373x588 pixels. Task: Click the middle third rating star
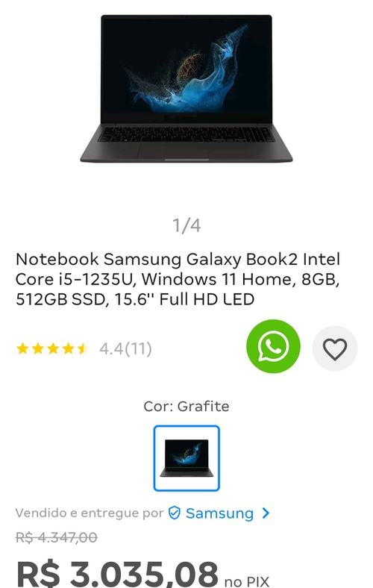pyautogui.click(x=53, y=348)
